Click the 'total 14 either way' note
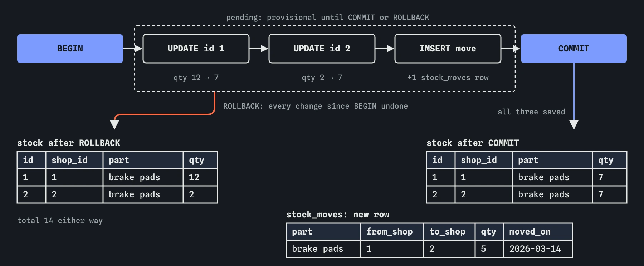Image resolution: width=644 pixels, height=266 pixels. (60, 221)
